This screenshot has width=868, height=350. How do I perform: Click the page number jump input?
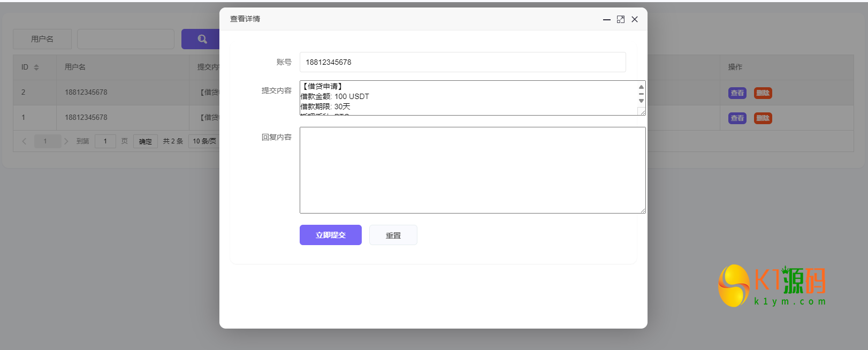tap(105, 141)
